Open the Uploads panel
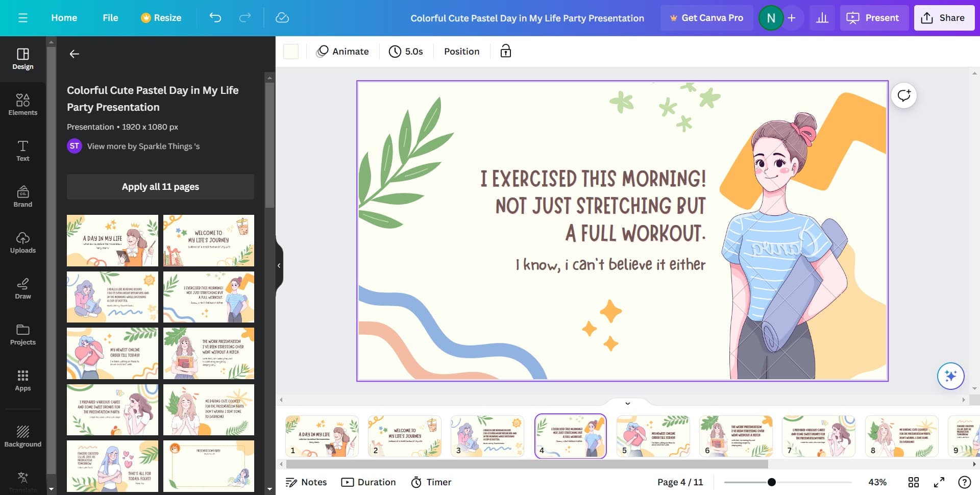The height and width of the screenshot is (495, 980). (x=23, y=242)
